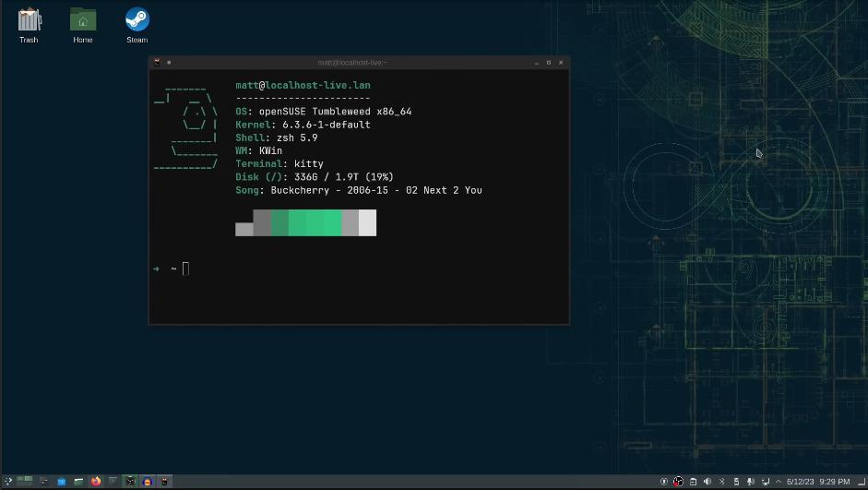The image size is (868, 490).
Task: Click the 9:29 PM clock
Action: (835, 482)
